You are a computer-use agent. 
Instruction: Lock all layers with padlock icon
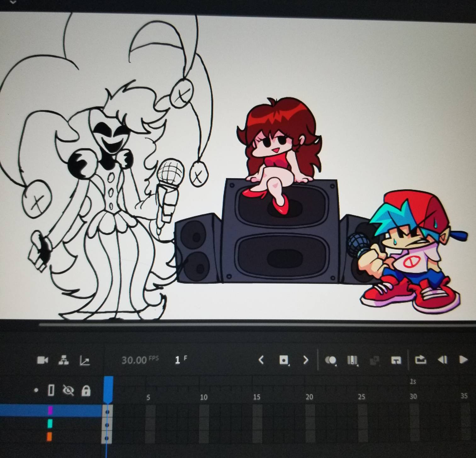click(86, 391)
